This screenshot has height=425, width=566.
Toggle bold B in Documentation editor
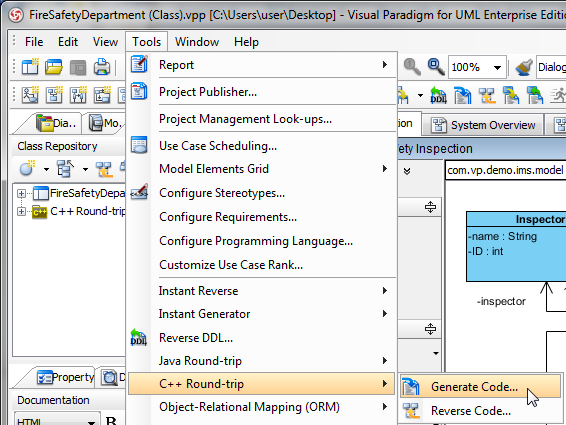pos(111,421)
